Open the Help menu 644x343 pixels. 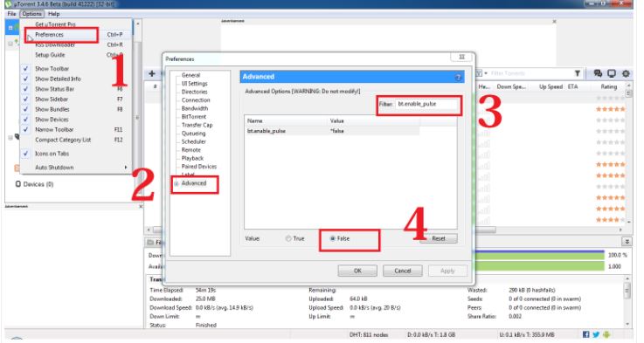(54, 14)
